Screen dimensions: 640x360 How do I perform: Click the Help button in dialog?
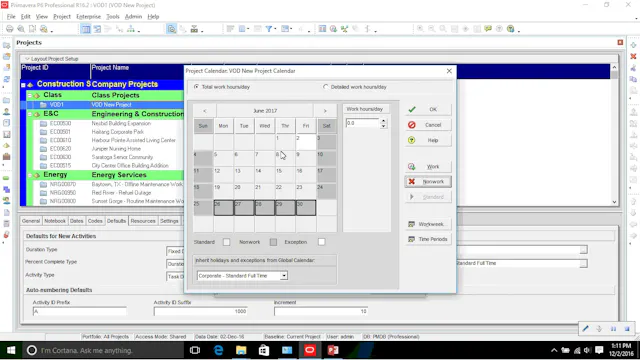tap(428, 140)
